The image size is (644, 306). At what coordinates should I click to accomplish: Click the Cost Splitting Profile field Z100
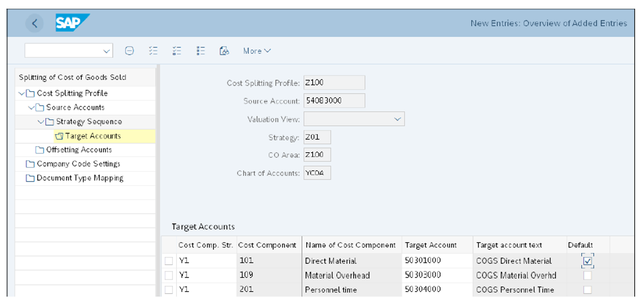334,83
